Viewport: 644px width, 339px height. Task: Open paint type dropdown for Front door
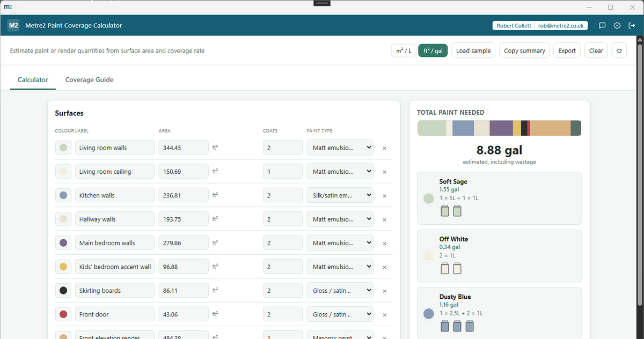tap(340, 314)
